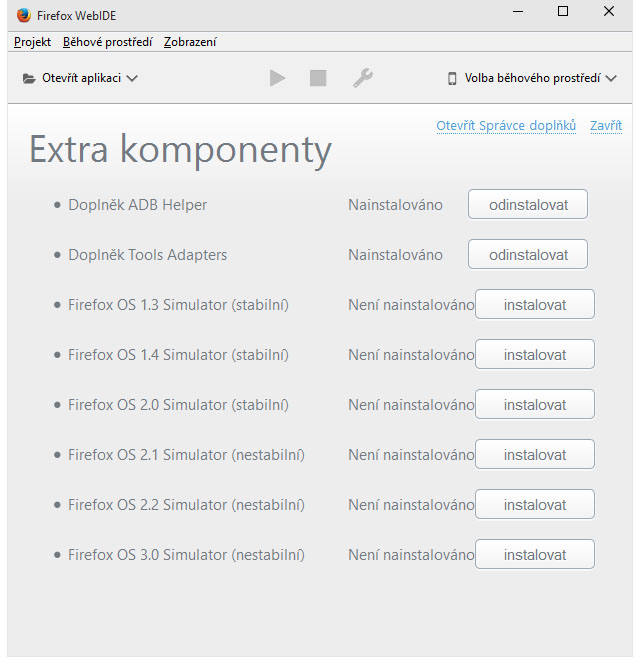
Task: Open the Otevřít aplikaci dropdown
Action: click(x=80, y=78)
